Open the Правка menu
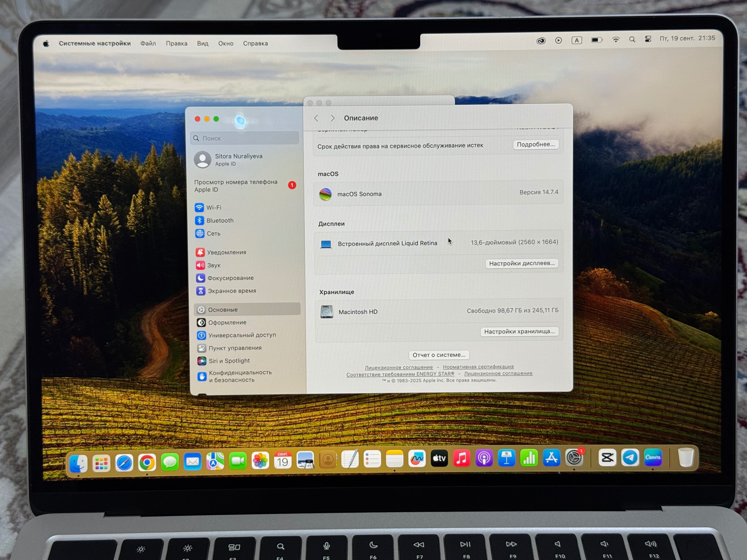 [x=177, y=43]
